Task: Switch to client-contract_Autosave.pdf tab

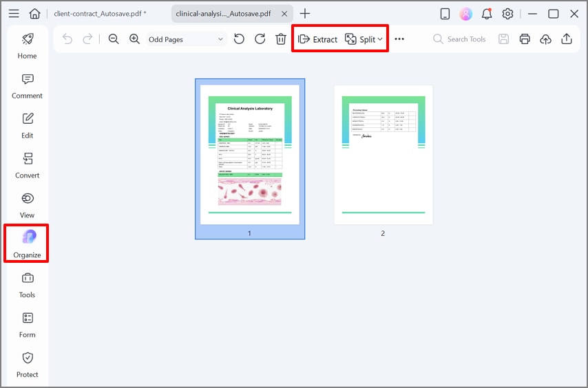Action: [x=100, y=14]
